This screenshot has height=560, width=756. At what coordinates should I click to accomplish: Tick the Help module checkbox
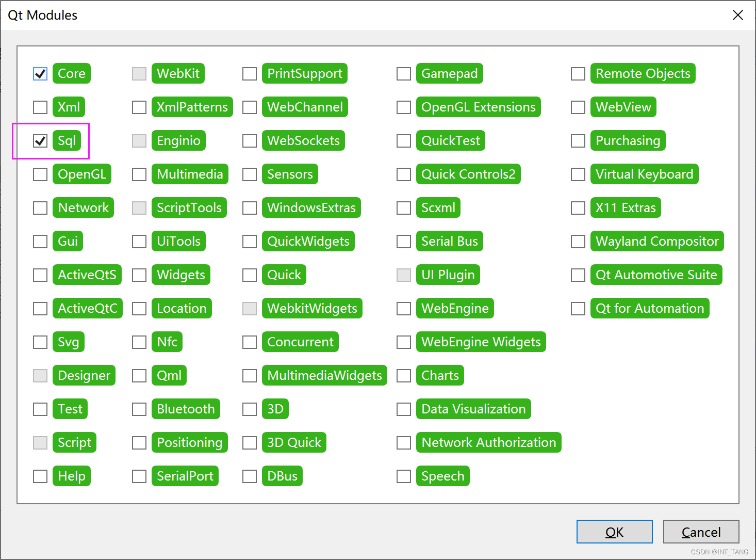(40, 476)
